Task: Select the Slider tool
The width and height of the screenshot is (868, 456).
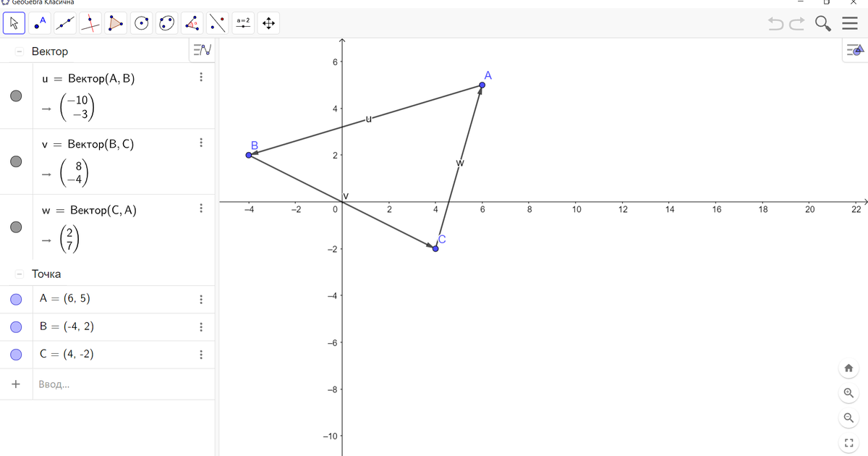Action: point(242,22)
